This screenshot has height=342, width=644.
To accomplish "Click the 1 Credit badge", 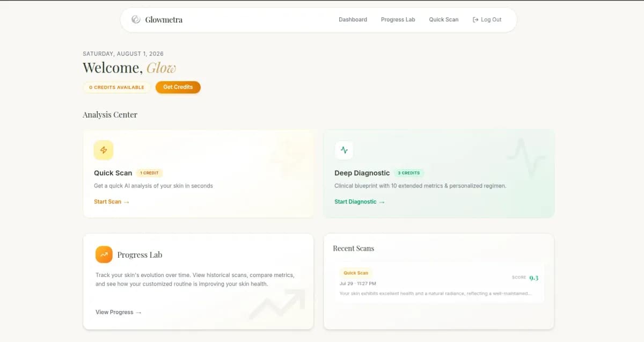I will point(149,173).
